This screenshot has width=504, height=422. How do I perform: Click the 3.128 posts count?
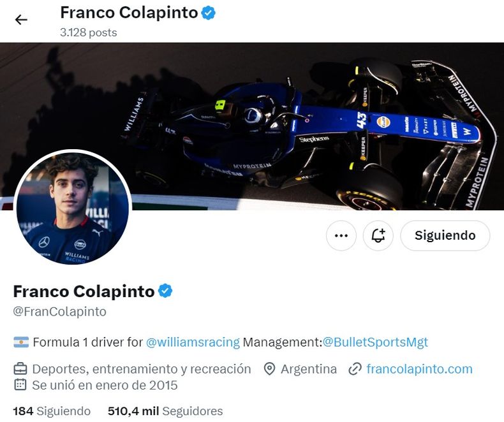(88, 32)
